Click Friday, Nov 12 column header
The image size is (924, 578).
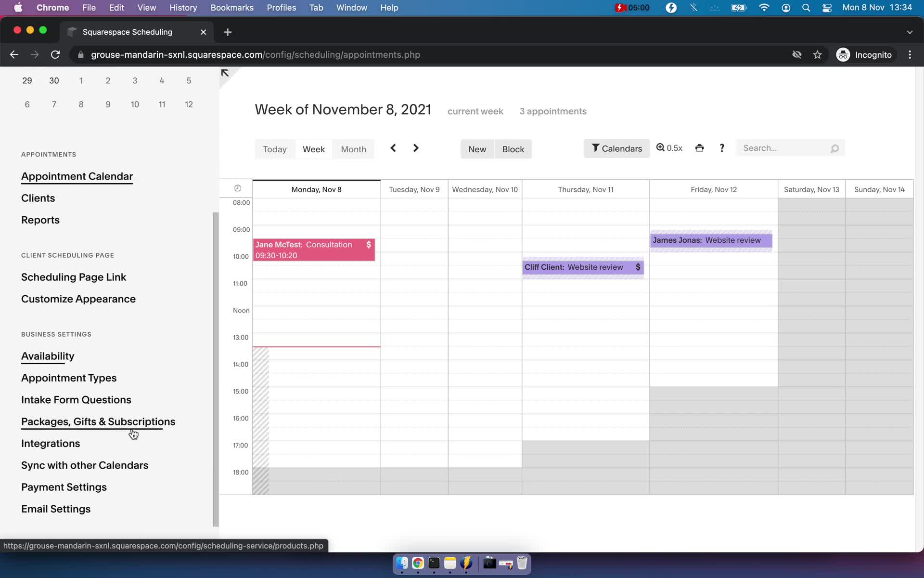tap(713, 189)
